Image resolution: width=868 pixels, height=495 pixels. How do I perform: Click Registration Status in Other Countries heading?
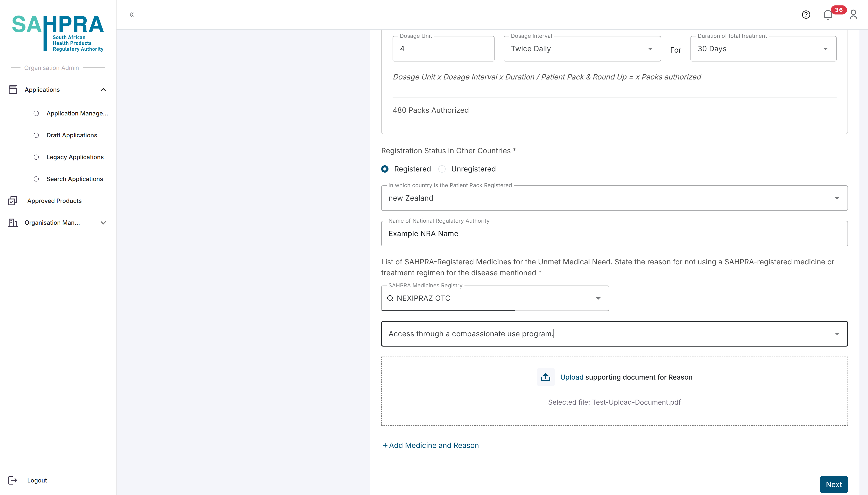point(448,151)
